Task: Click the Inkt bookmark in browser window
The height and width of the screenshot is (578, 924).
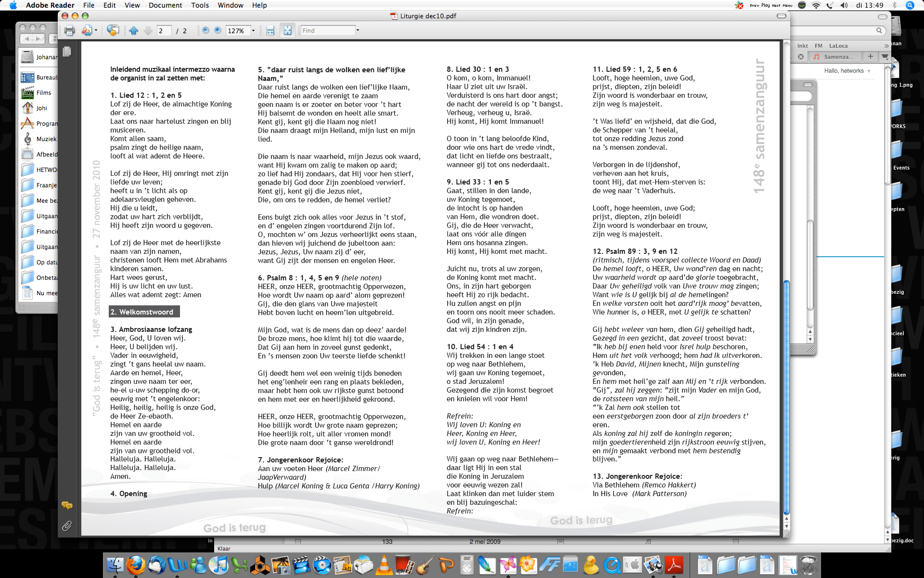Action: pyautogui.click(x=803, y=46)
